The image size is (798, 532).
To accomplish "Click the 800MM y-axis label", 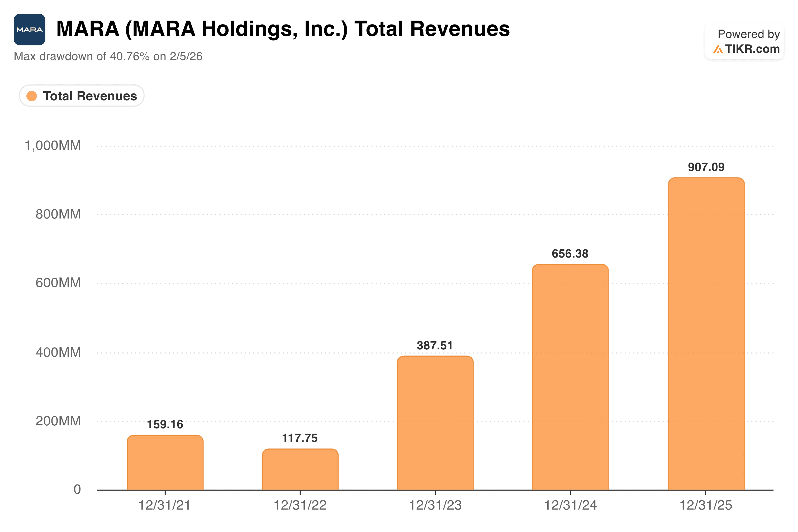I will coord(58,214).
